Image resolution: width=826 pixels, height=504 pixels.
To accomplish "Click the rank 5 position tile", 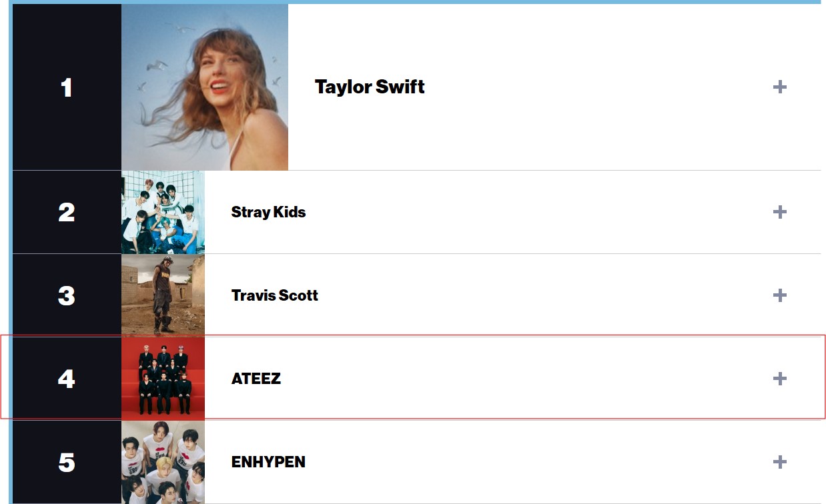I will pos(67,462).
